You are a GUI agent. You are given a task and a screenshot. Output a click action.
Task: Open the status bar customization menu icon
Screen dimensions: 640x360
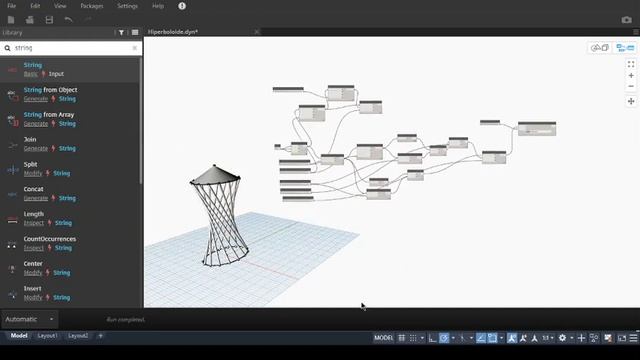[x=633, y=338]
